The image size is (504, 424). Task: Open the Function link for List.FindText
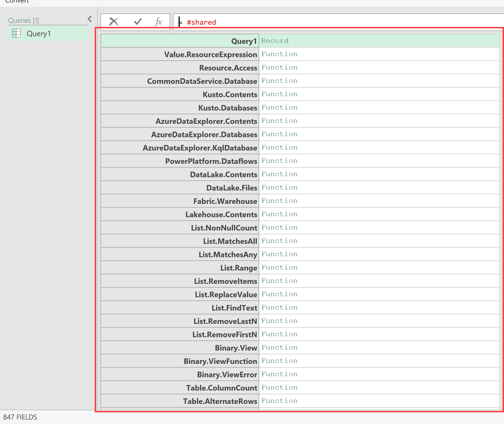coord(279,307)
